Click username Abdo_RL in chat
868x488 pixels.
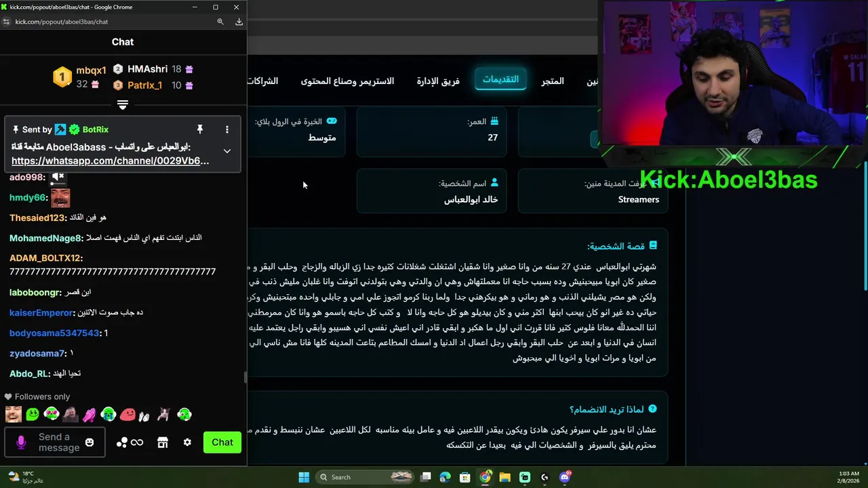[29, 373]
